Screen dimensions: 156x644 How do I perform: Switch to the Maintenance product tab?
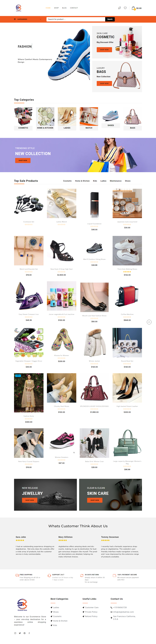pyautogui.click(x=115, y=181)
